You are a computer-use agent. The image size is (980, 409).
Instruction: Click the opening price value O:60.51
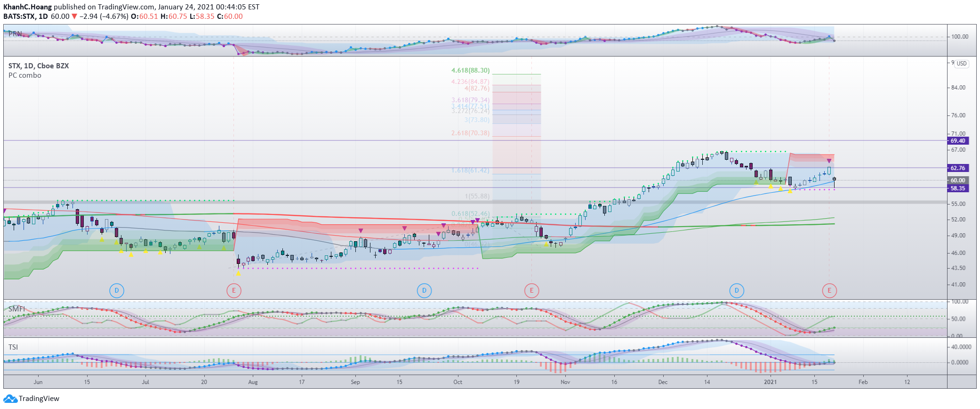(x=145, y=16)
